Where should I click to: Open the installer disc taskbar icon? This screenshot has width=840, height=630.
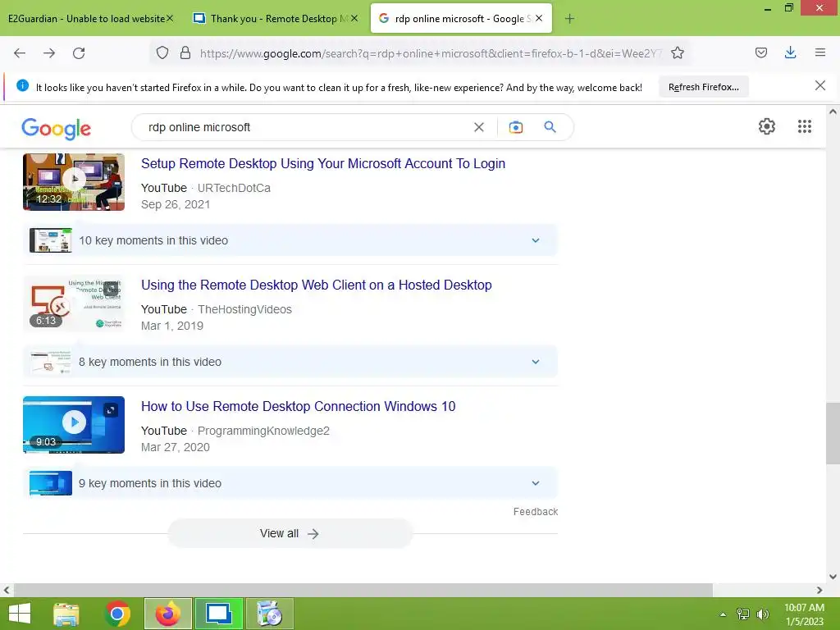tap(269, 614)
